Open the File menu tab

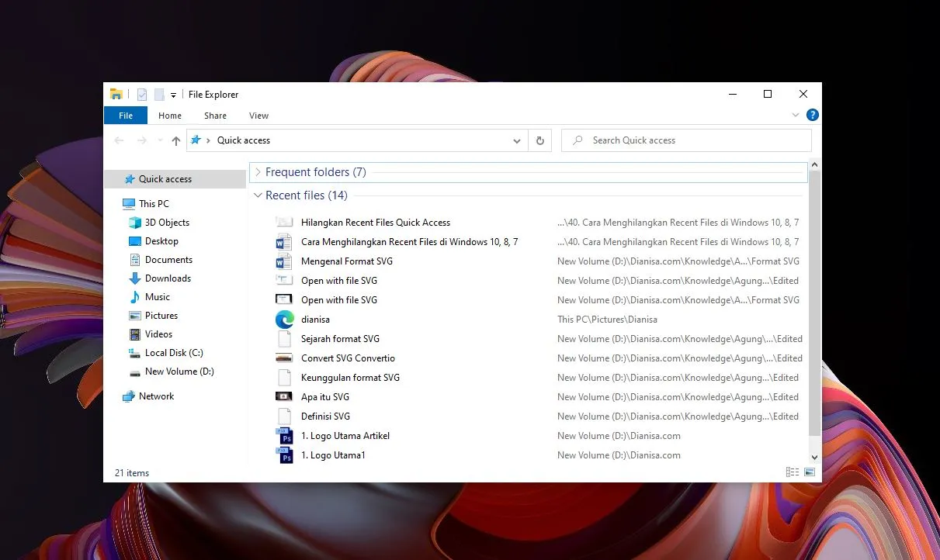coord(125,116)
